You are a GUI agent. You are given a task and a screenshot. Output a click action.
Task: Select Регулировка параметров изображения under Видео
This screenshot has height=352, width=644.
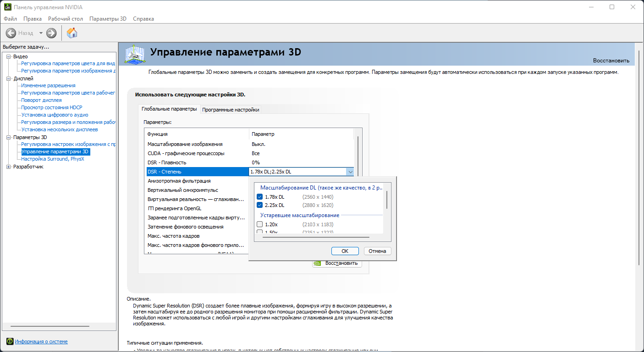coord(68,71)
